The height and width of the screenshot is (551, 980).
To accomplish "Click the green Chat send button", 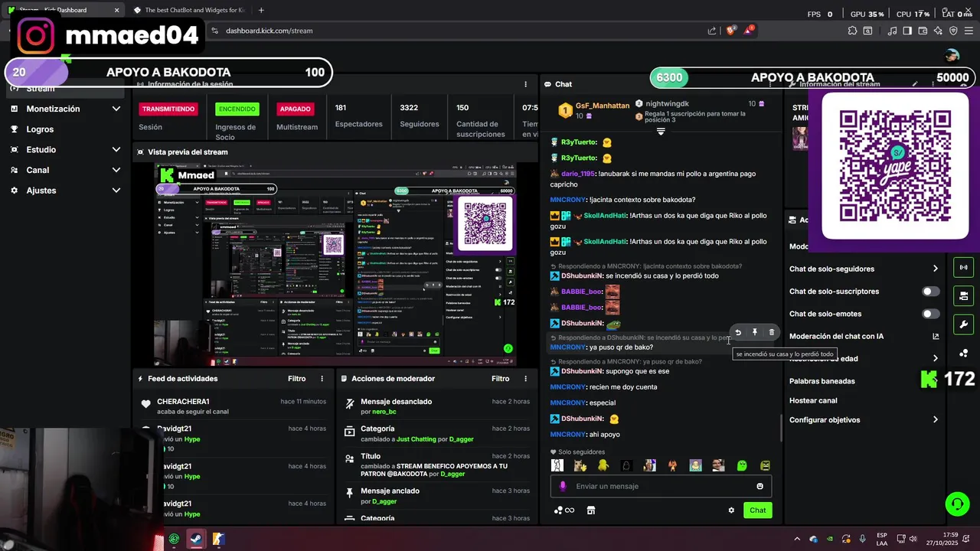I will (x=757, y=510).
